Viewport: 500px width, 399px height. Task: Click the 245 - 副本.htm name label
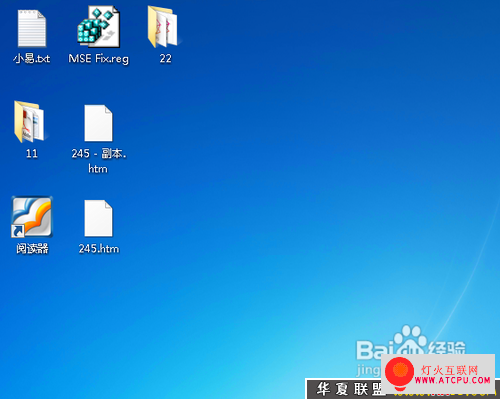tap(99, 161)
